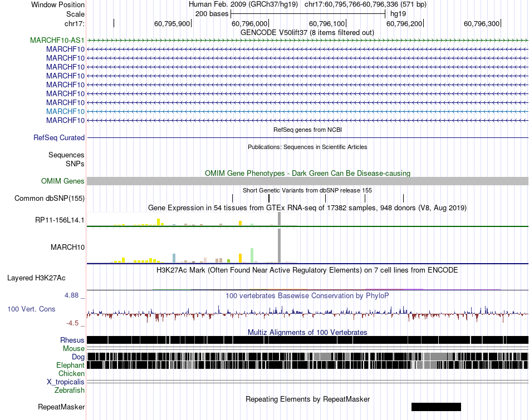Screen dimensions: 529x420
Task: Click the Rhesus alignment row bar
Action: [x=307, y=340]
